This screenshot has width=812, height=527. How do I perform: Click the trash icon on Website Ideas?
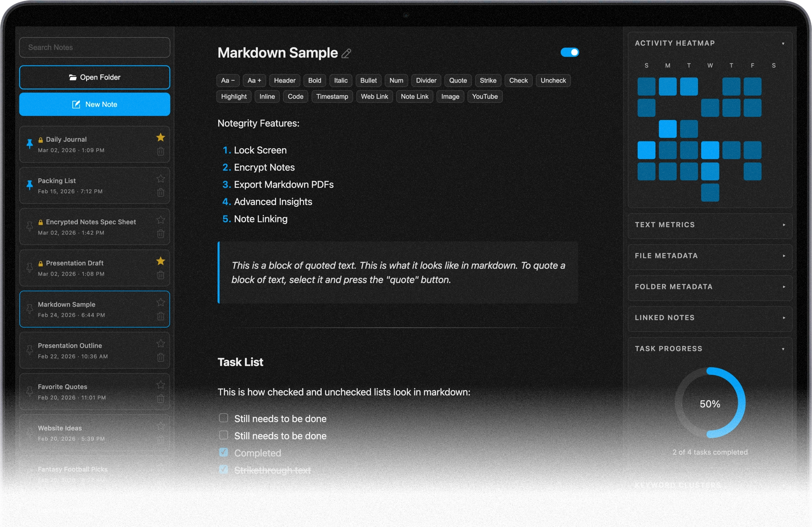pos(161,440)
